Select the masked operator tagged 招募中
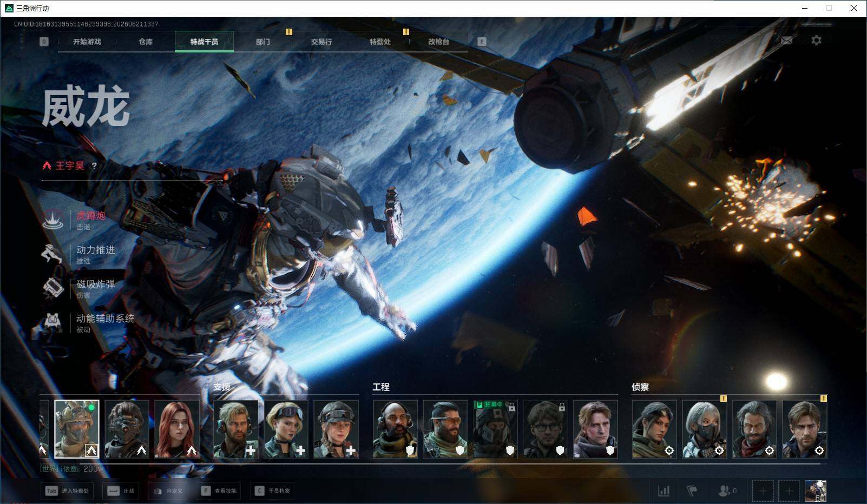The height and width of the screenshot is (504, 867). pos(495,429)
